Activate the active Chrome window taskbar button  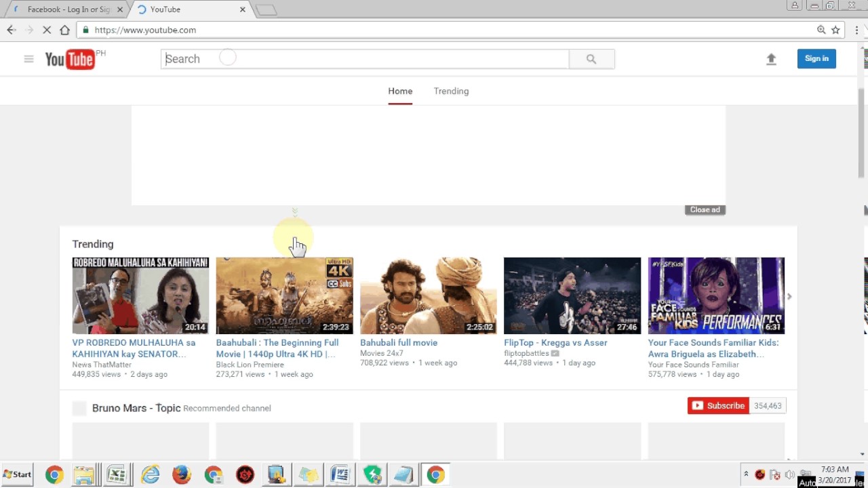pyautogui.click(x=435, y=474)
